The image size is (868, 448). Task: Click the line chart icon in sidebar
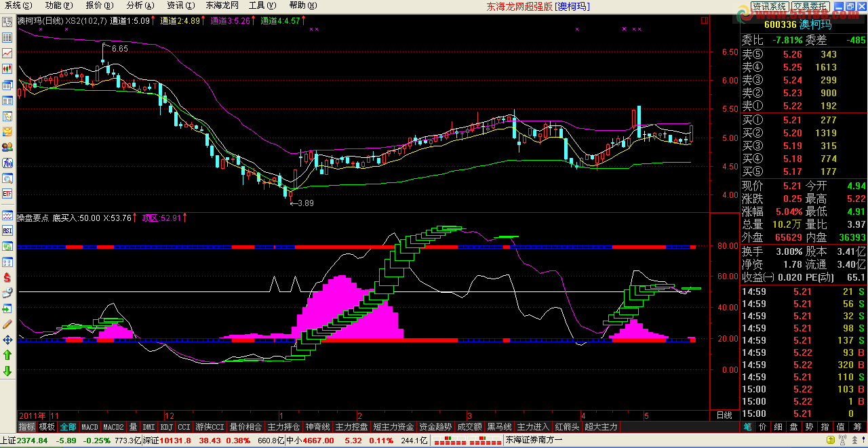point(7,53)
